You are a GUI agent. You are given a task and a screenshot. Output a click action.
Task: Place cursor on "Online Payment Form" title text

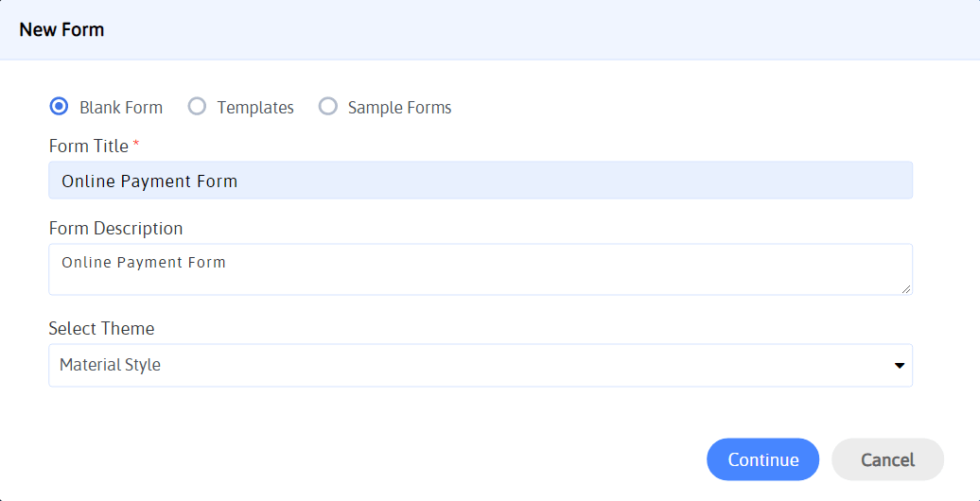(x=149, y=181)
